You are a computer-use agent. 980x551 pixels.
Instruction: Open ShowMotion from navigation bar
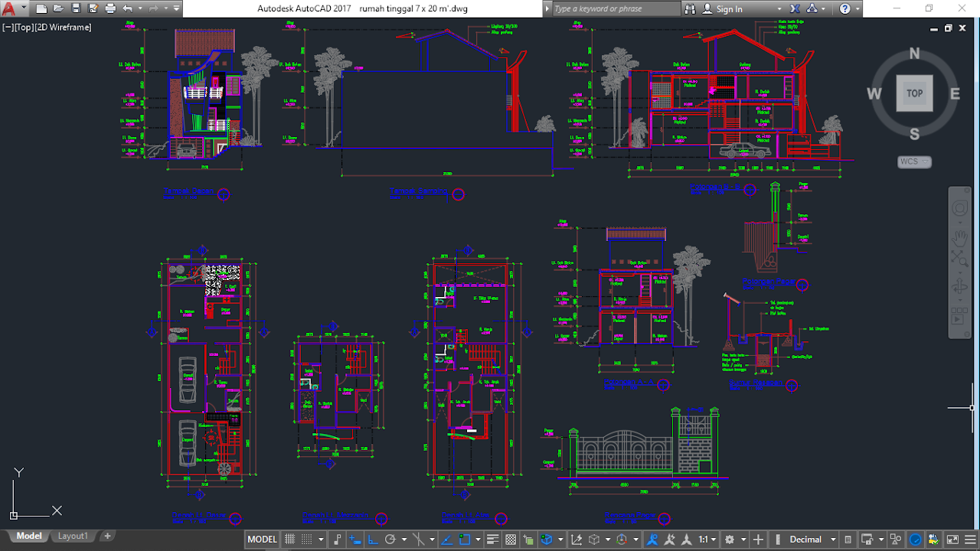[x=960, y=317]
